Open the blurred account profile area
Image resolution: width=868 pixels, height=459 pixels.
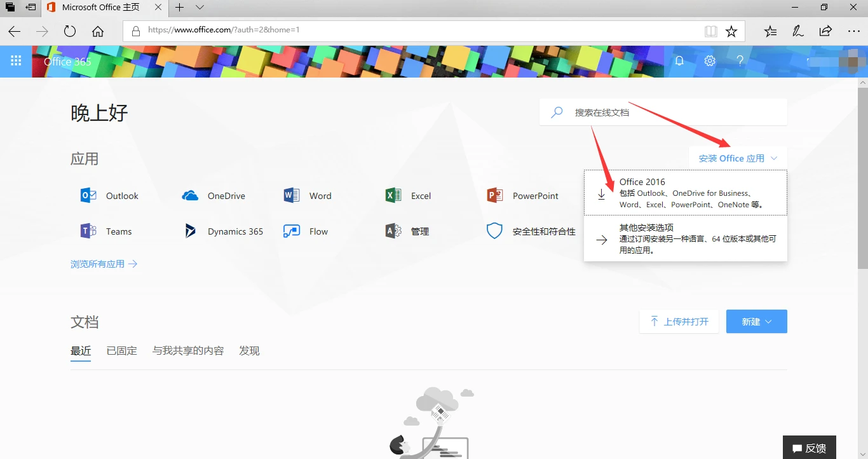tap(836, 61)
